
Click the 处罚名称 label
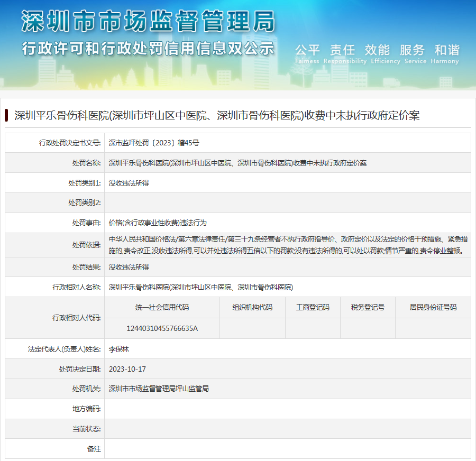point(87,163)
